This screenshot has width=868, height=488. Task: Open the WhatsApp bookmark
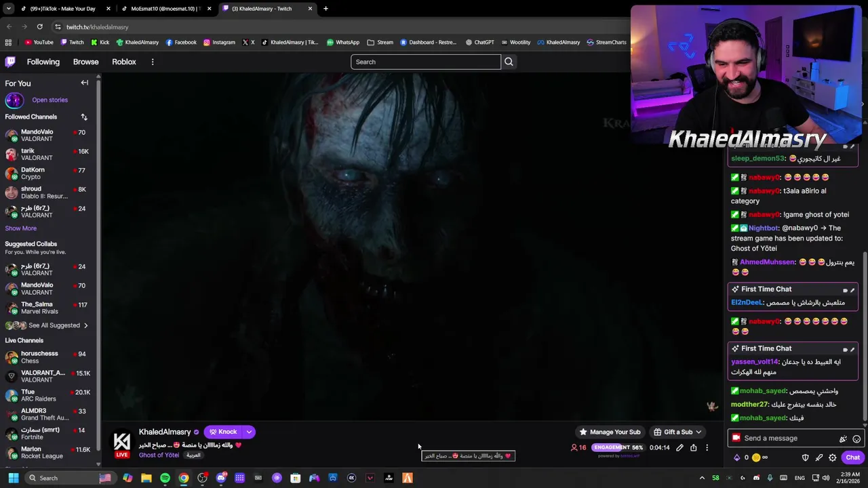click(x=343, y=42)
